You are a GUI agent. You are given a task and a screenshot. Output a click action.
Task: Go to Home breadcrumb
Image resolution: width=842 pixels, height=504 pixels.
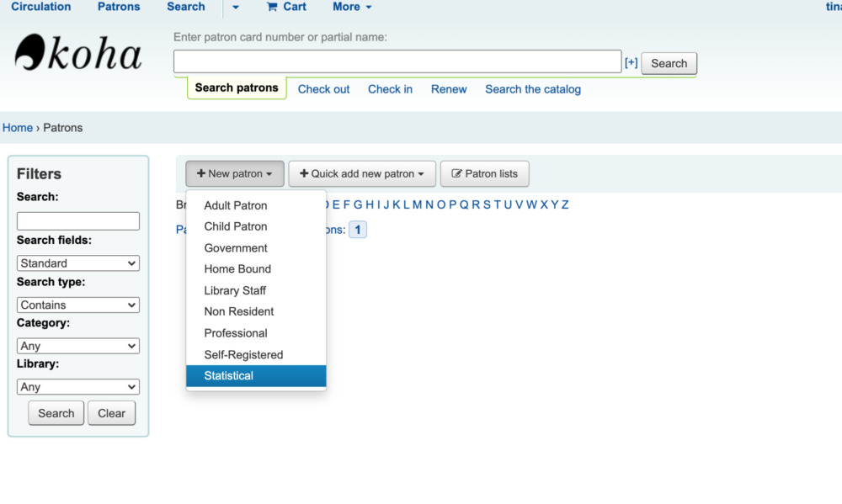coord(18,128)
